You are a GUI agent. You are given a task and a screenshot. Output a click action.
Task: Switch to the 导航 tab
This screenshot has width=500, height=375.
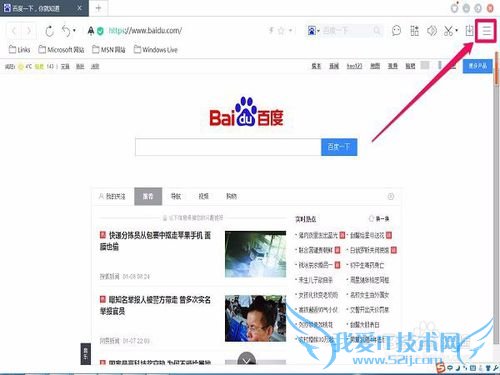(x=176, y=196)
